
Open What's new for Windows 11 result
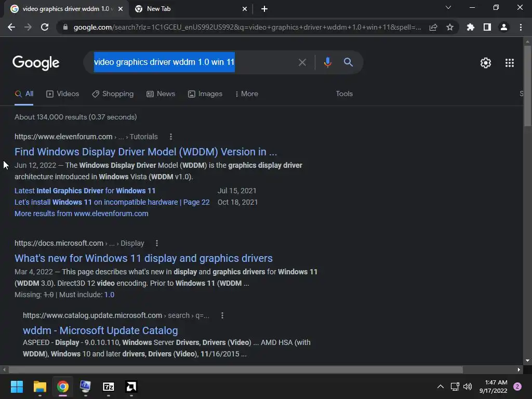pos(143,258)
